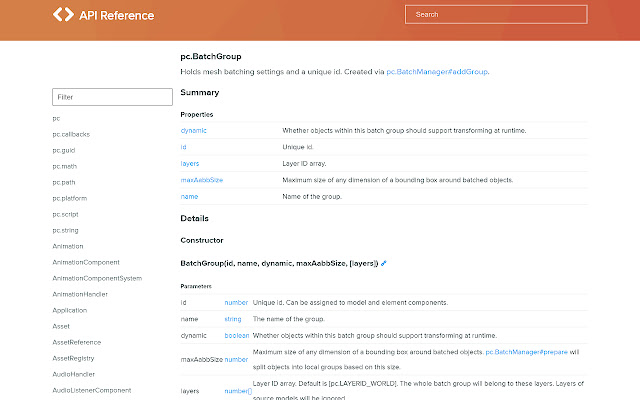Click the pc.BatchGroup page heading
Viewport: 640px width, 400px height.
click(x=211, y=57)
